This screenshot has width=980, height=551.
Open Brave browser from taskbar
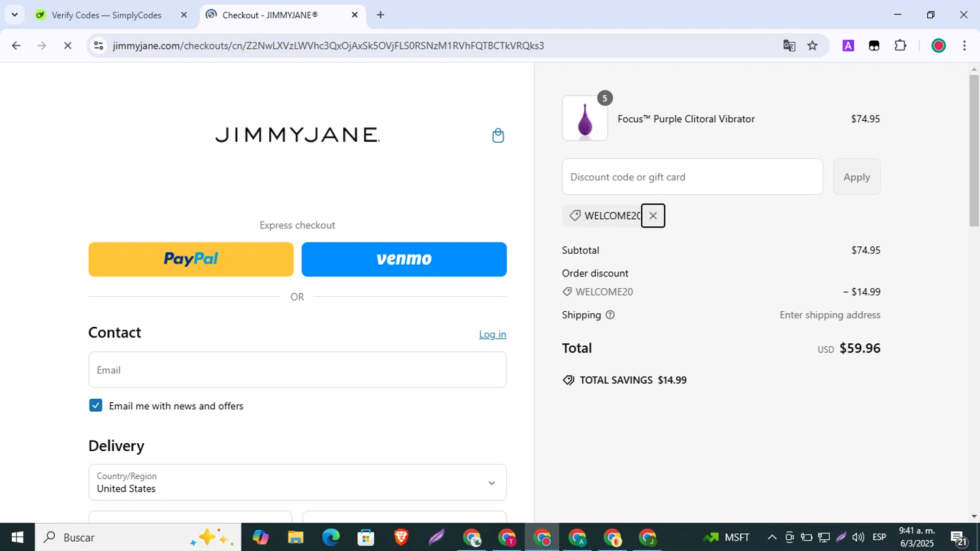pyautogui.click(x=401, y=537)
